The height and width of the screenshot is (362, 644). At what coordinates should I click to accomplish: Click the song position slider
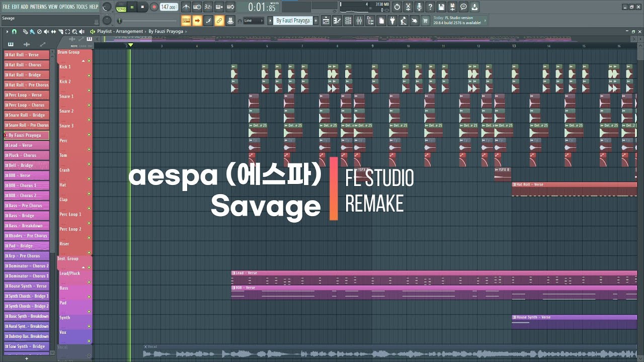pyautogui.click(x=147, y=21)
